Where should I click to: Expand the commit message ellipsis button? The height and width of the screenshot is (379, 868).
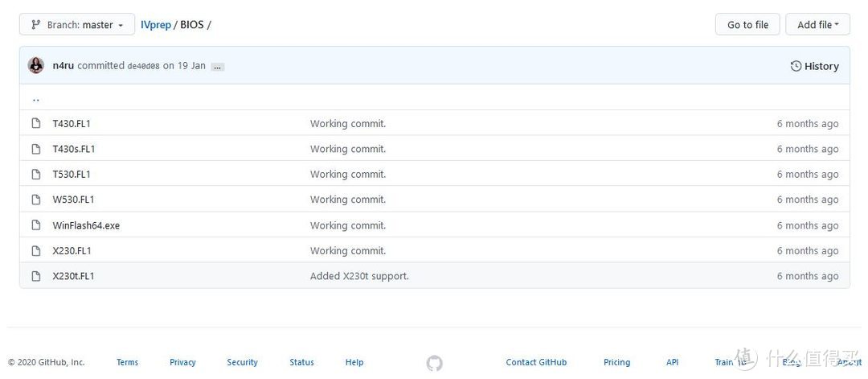(218, 67)
